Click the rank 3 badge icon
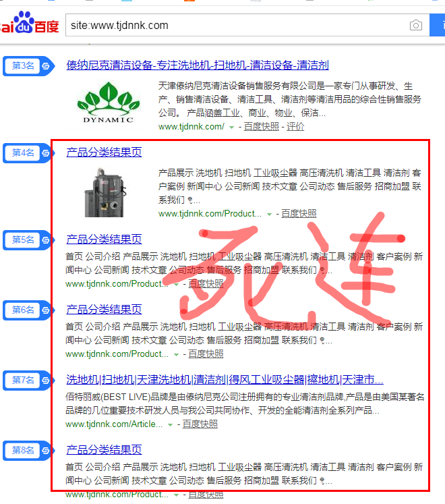 point(29,66)
